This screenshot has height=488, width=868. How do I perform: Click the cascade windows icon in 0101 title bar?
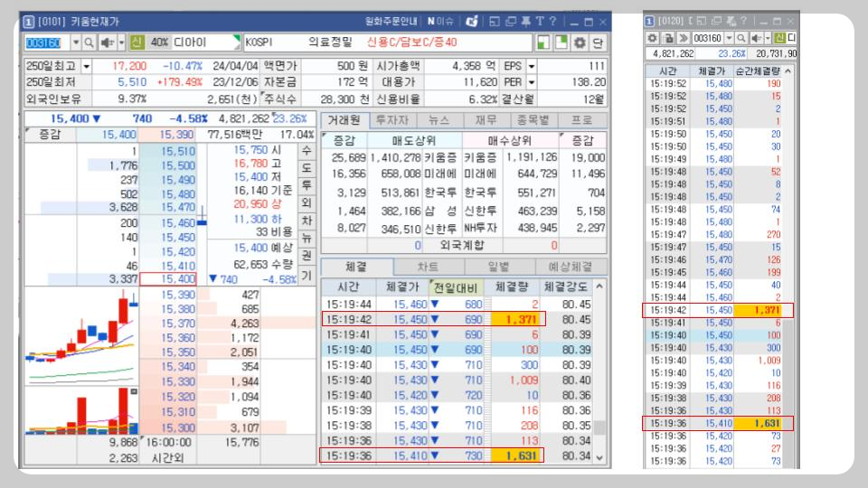510,22
